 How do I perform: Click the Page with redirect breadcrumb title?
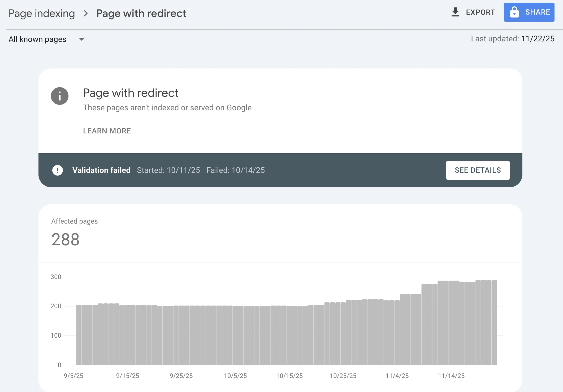tap(141, 13)
